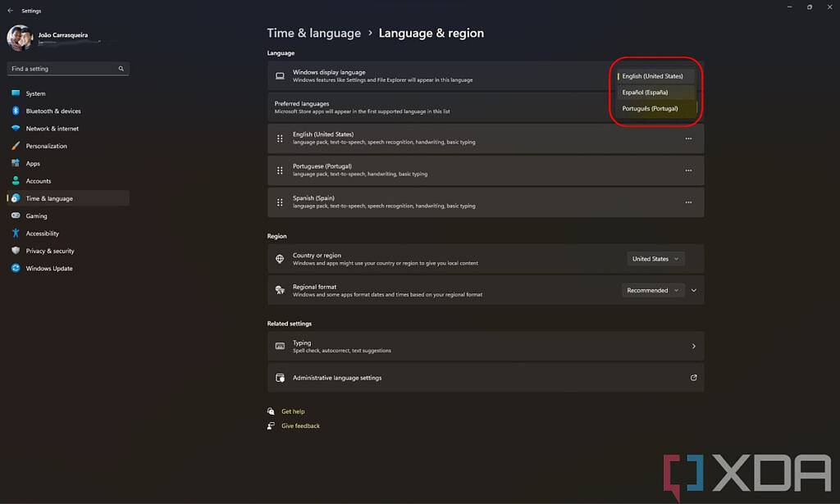Viewport: 840px width, 504px height.
Task: Open Administrative language settings
Action: pyautogui.click(x=486, y=378)
